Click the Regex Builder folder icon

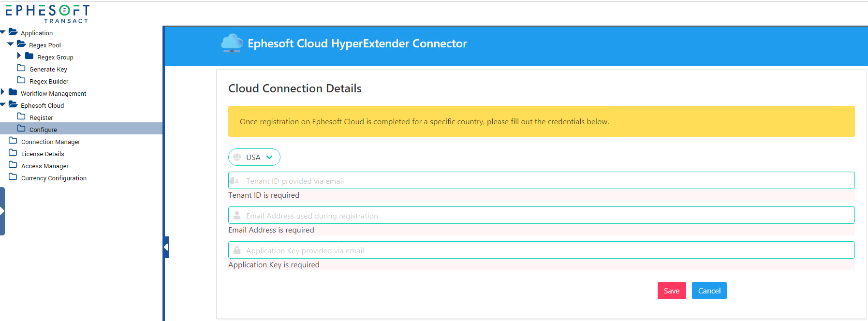click(x=21, y=80)
